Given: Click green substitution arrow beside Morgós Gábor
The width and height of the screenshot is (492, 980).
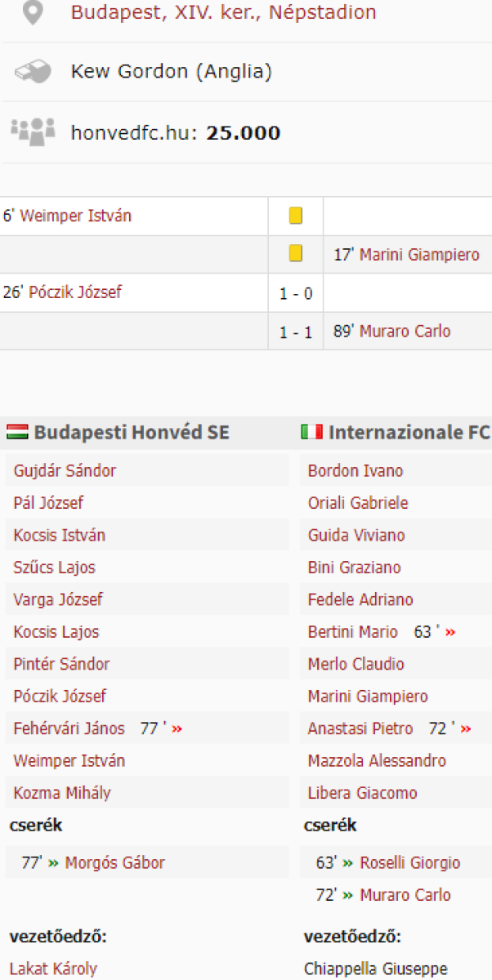Looking at the screenshot, I should (x=54, y=862).
